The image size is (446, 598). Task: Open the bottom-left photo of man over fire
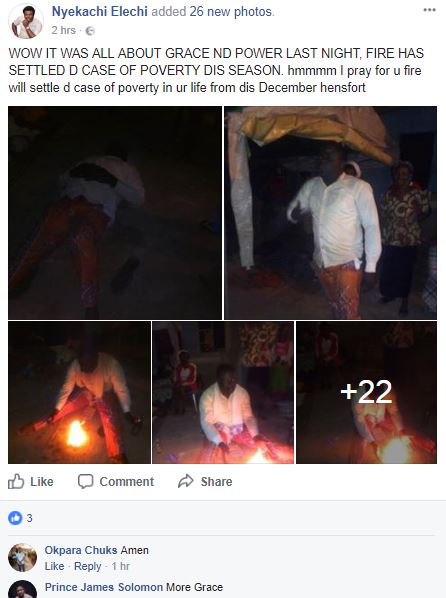[79, 392]
